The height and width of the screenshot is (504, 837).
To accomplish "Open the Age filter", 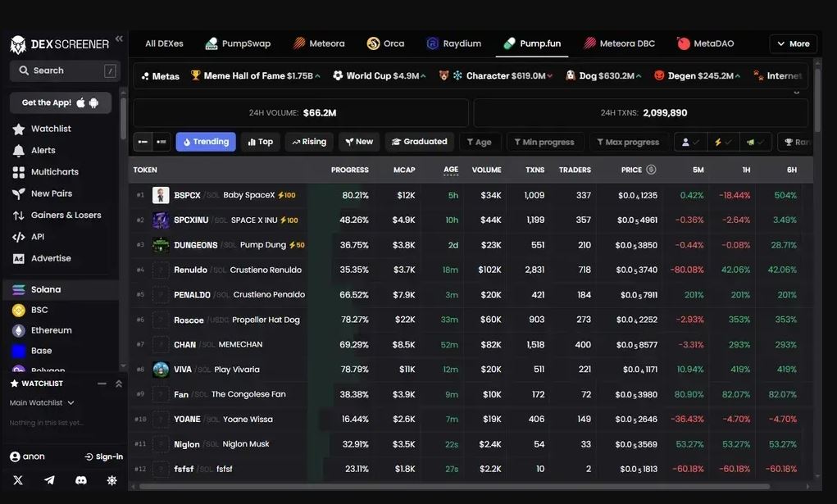I will tap(480, 142).
